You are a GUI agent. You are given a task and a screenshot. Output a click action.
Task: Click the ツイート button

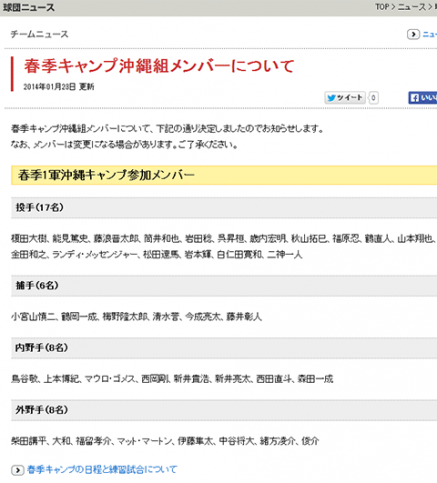345,98
